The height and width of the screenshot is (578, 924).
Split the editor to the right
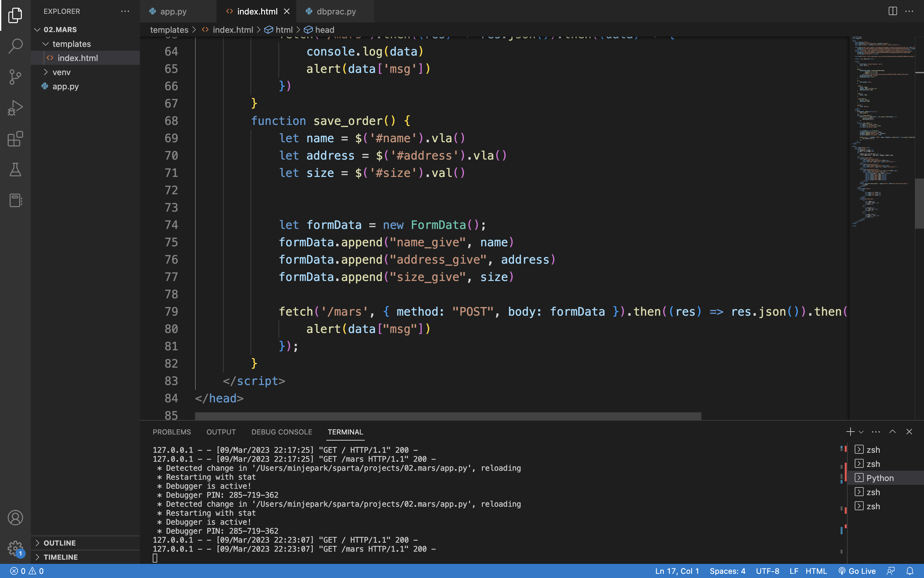[x=893, y=11]
